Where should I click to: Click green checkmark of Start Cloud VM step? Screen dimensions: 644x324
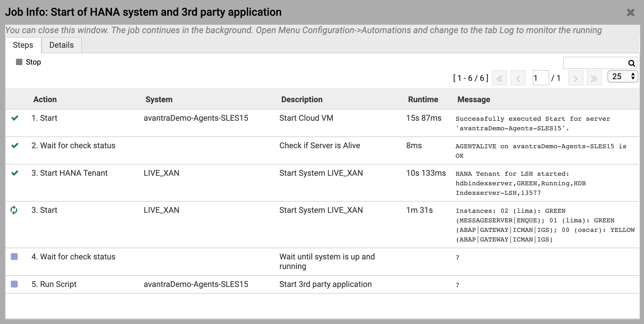[x=15, y=118]
